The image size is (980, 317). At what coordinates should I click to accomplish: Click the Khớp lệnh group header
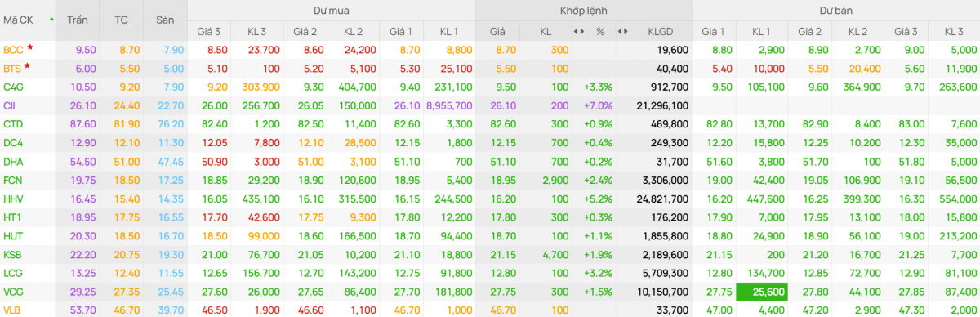pos(583,11)
